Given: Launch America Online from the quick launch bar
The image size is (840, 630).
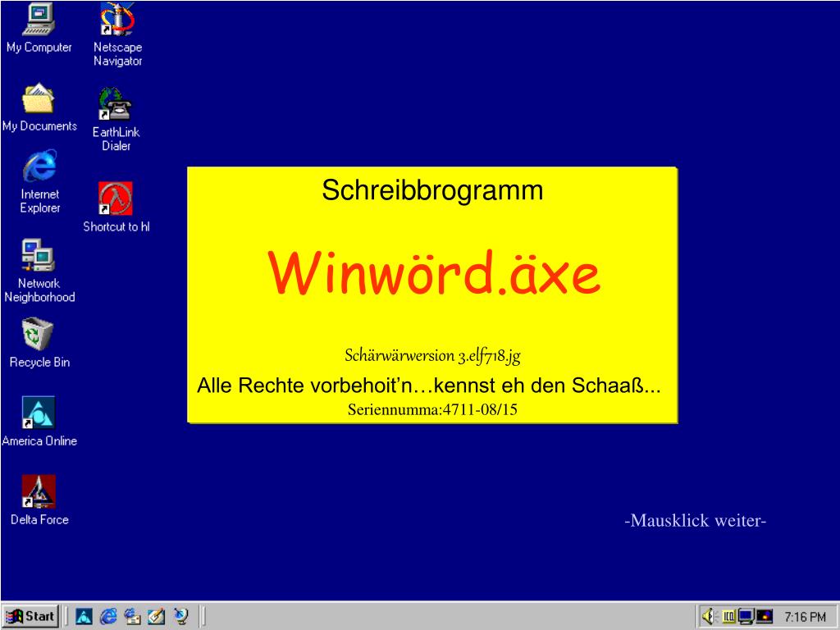Looking at the screenshot, I should [x=84, y=617].
